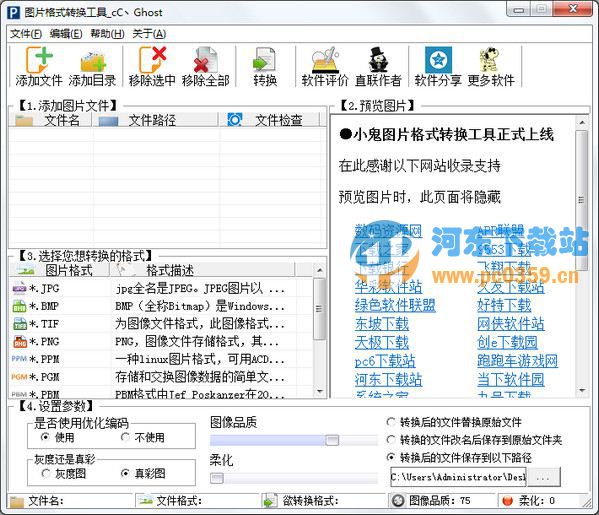Click format list scrollbar up arrow

click(320, 270)
